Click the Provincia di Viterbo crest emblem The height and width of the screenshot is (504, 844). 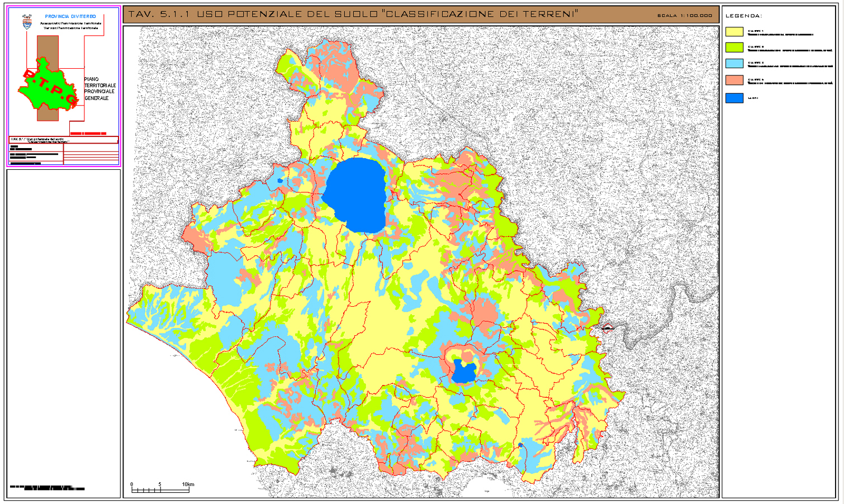27,22
